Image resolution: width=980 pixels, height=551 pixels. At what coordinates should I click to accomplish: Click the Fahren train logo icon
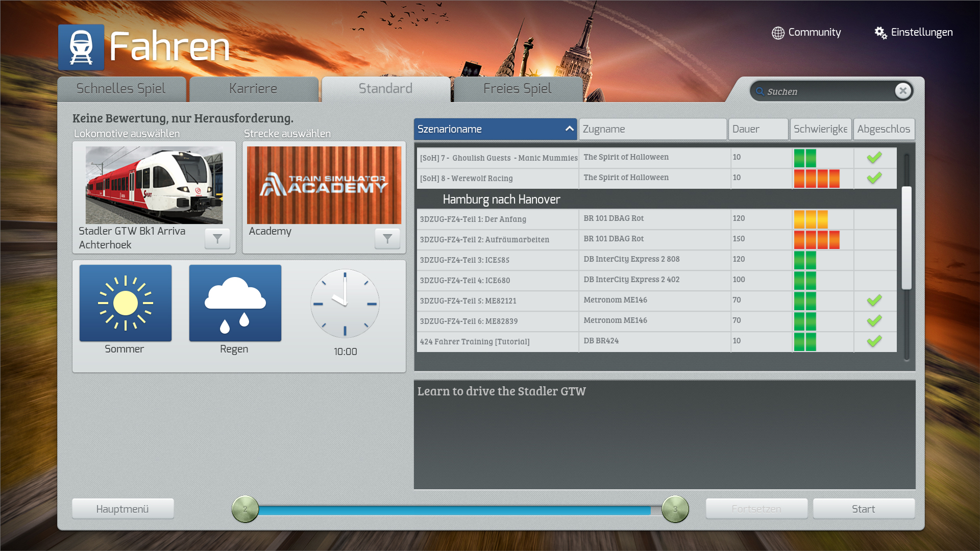[81, 47]
